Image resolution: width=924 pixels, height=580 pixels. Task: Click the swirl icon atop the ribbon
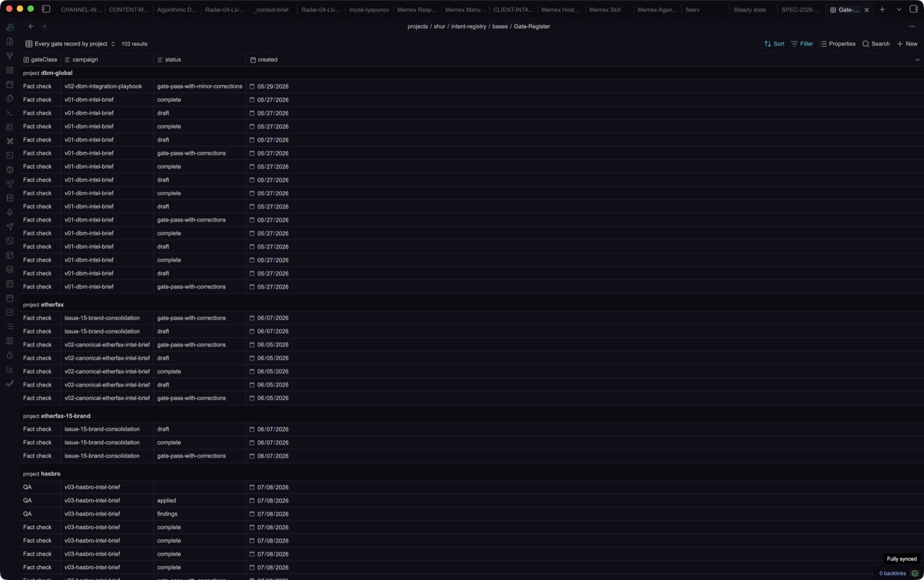coord(10,27)
